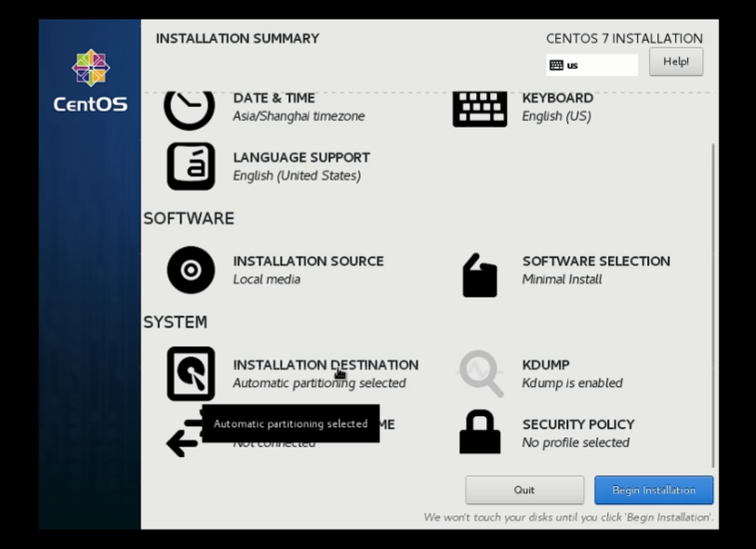This screenshot has width=756, height=549.
Task: Select the INSTALLATION SOURCE label
Action: (309, 261)
